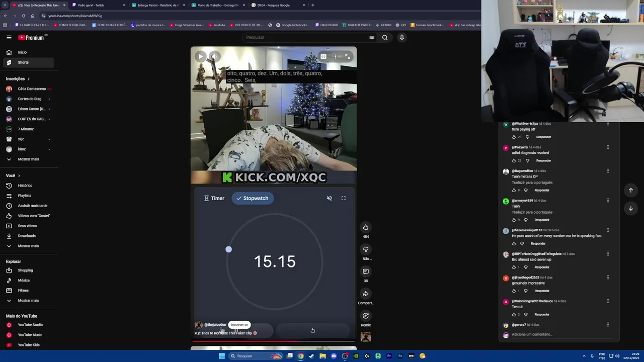
Task: Translate @Ragamuffen comment to Portuguese
Action: click(x=532, y=183)
